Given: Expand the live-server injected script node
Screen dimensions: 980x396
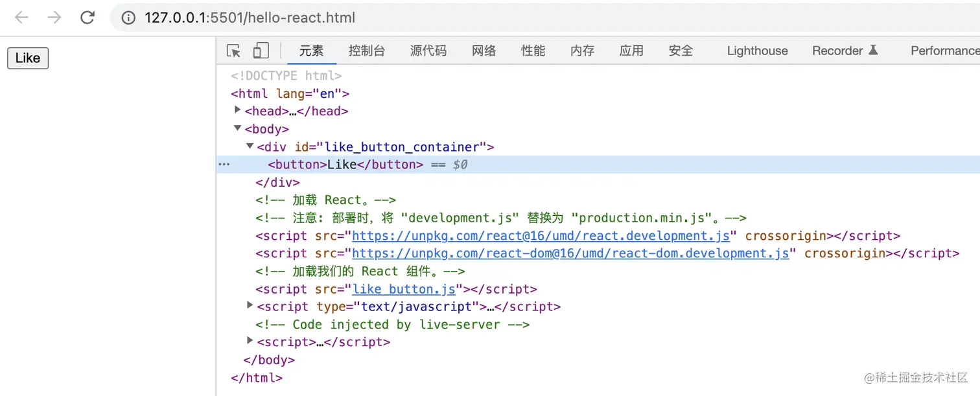Looking at the screenshot, I should (x=250, y=340).
